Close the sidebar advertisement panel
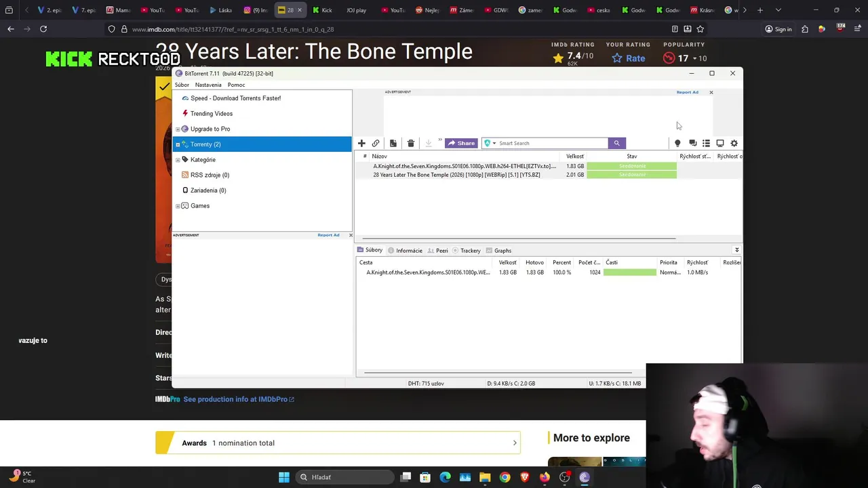Screen dimensions: 868x488 351,235
